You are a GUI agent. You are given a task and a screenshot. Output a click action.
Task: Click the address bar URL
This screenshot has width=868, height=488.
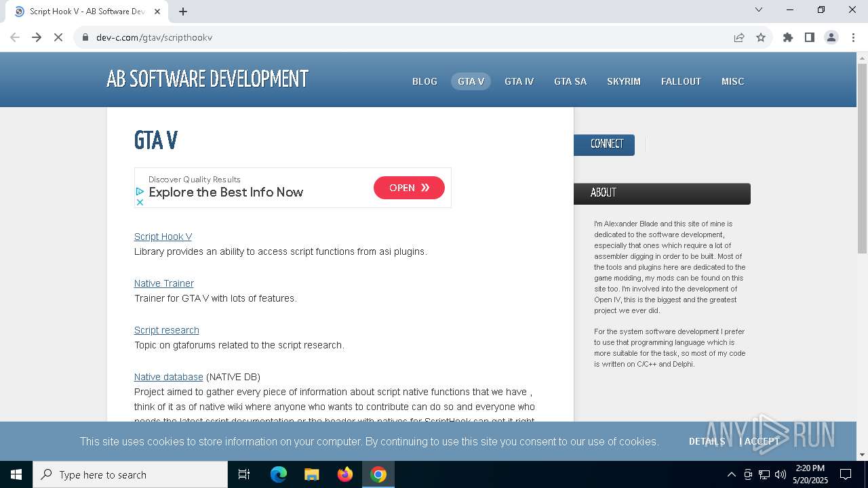point(155,37)
